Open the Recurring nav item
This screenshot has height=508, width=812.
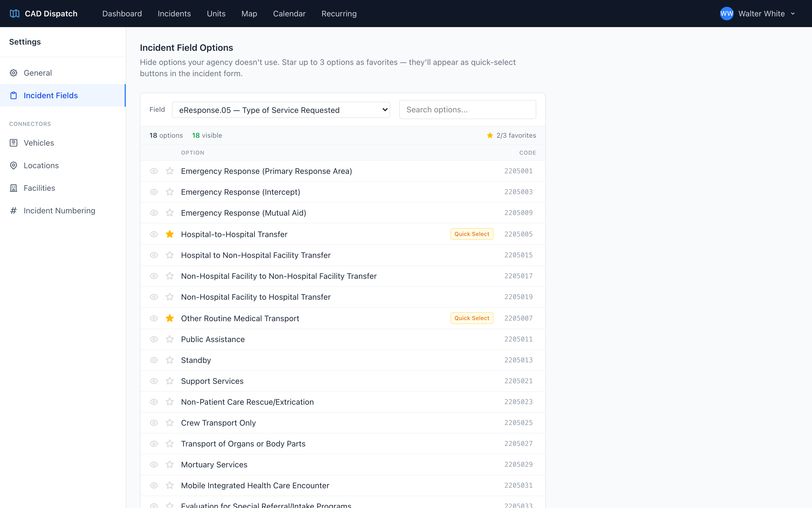339,14
